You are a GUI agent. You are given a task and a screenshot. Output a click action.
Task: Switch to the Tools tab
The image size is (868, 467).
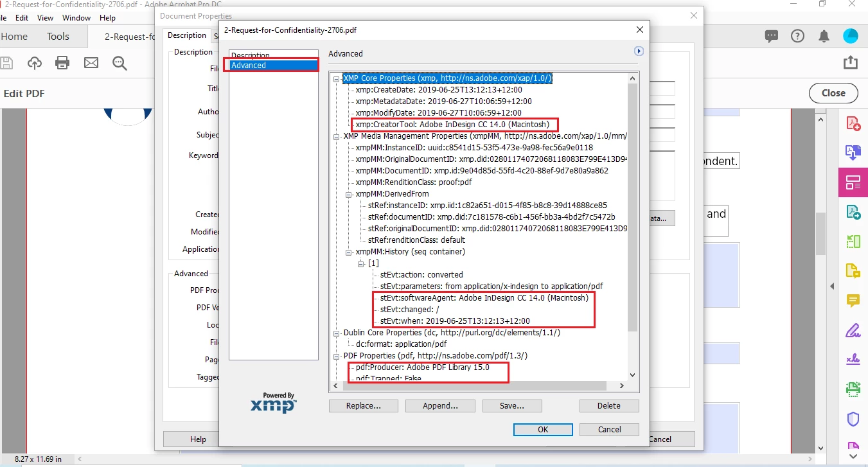58,37
